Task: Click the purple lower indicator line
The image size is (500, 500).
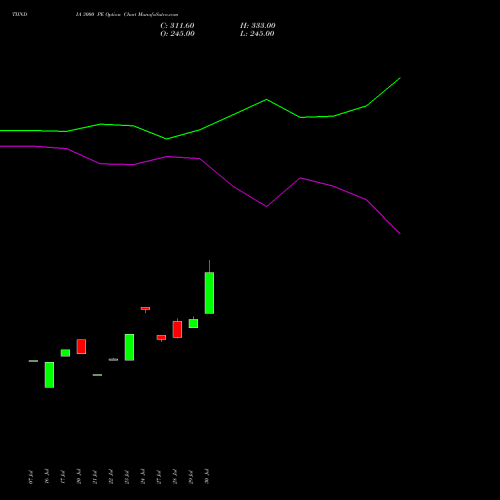Action: (233, 186)
